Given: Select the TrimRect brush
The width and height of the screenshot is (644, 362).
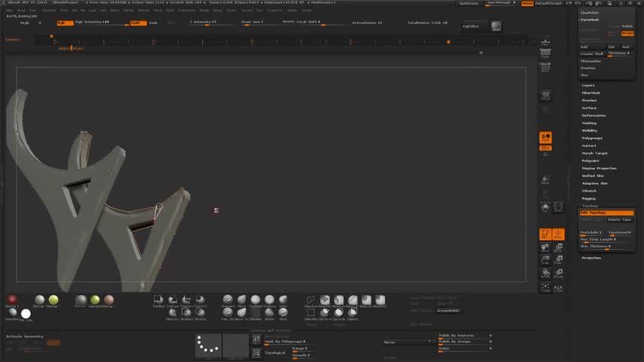Looking at the screenshot, I should click(x=158, y=300).
